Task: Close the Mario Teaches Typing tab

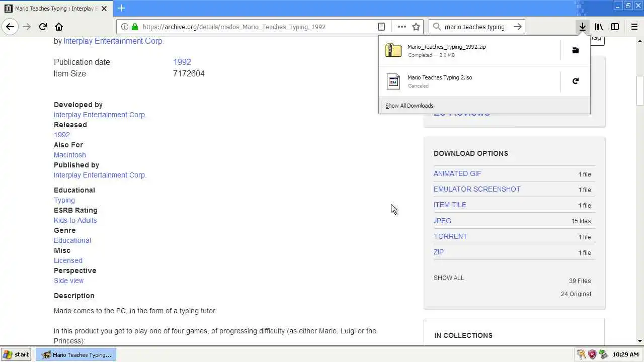Action: coord(104,9)
